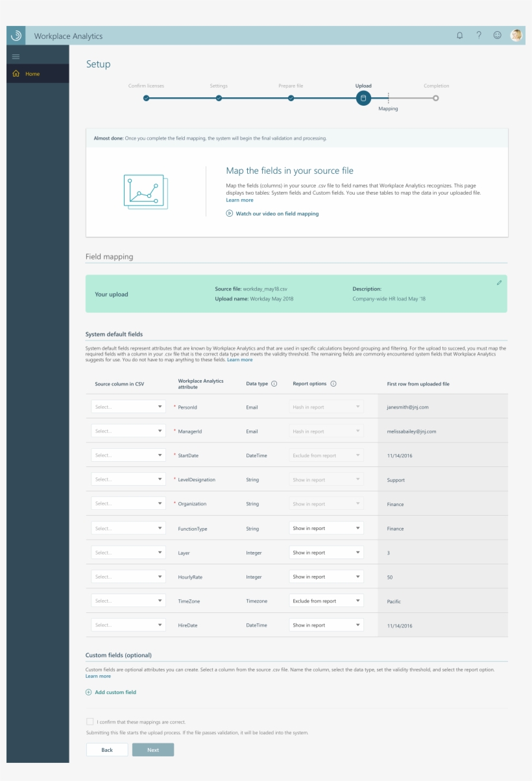The width and height of the screenshot is (532, 781).
Task: Collapse the sidebar with the hamburger icon
Action: click(16, 55)
